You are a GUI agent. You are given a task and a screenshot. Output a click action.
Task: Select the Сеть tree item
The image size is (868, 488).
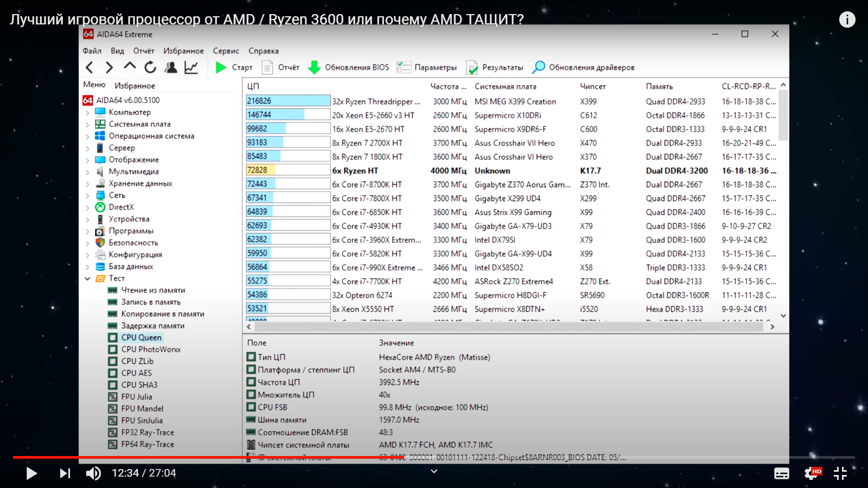click(x=110, y=195)
